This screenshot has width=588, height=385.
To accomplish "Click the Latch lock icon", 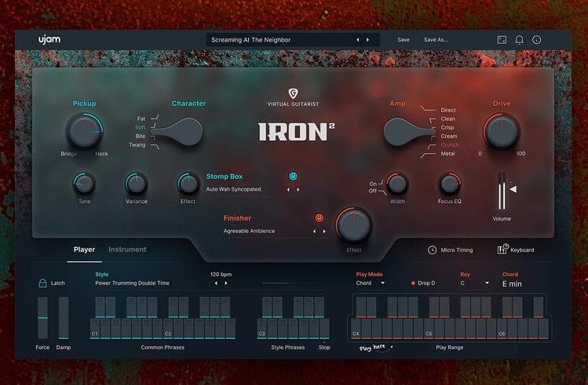I will point(42,283).
